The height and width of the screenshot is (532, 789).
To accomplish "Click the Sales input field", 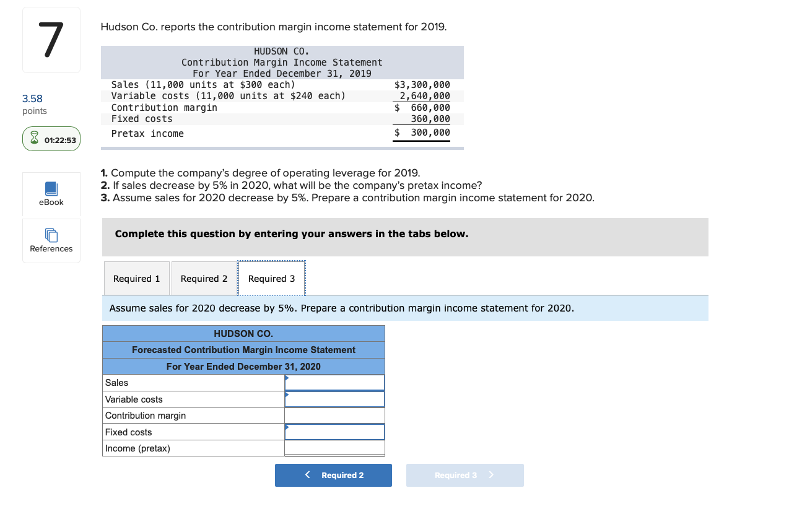I will (x=334, y=382).
